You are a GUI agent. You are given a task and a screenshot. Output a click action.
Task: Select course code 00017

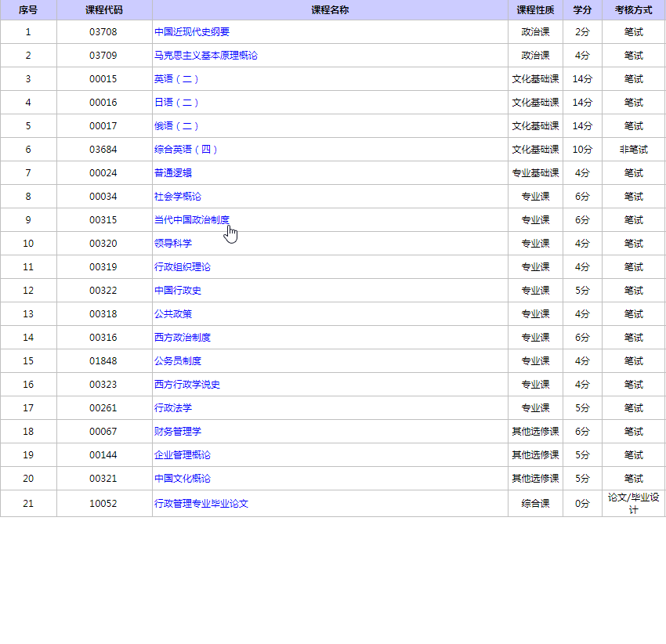[103, 125]
